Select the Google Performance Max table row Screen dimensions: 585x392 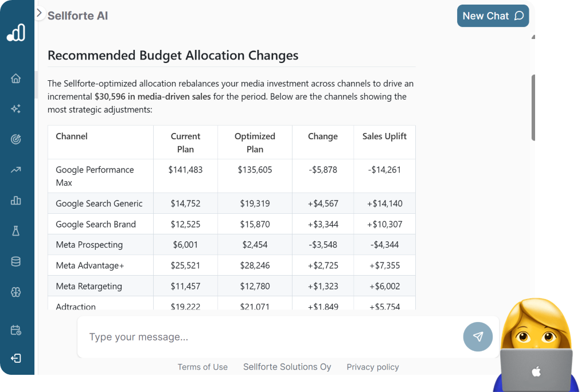point(229,175)
